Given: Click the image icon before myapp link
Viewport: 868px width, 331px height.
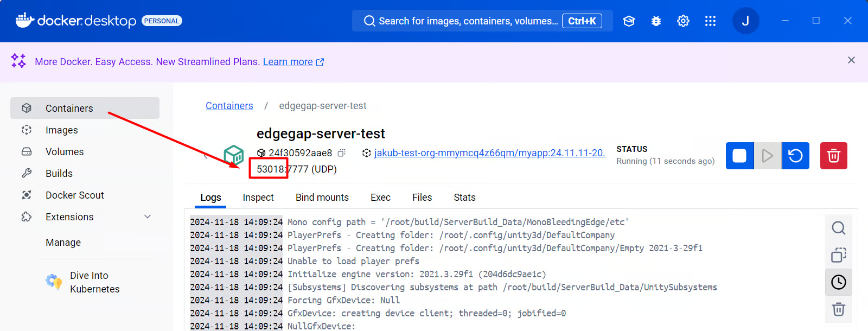Looking at the screenshot, I should click(367, 153).
